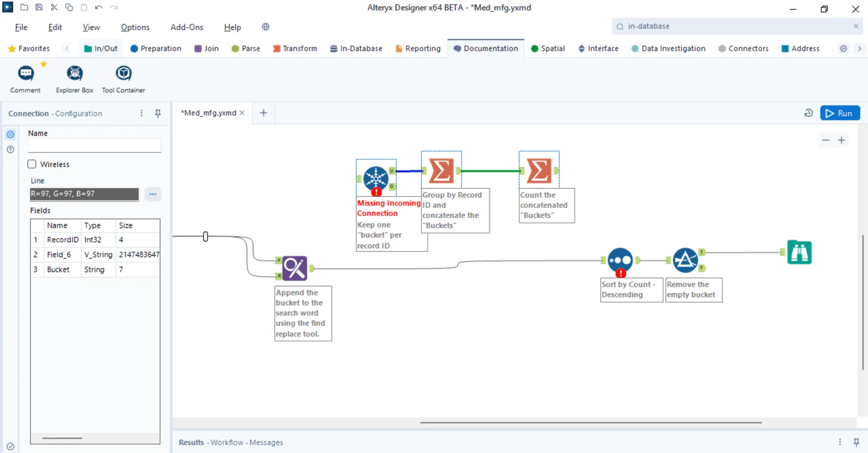Open the line color picker ellipsis button
The image size is (868, 453).
click(153, 194)
